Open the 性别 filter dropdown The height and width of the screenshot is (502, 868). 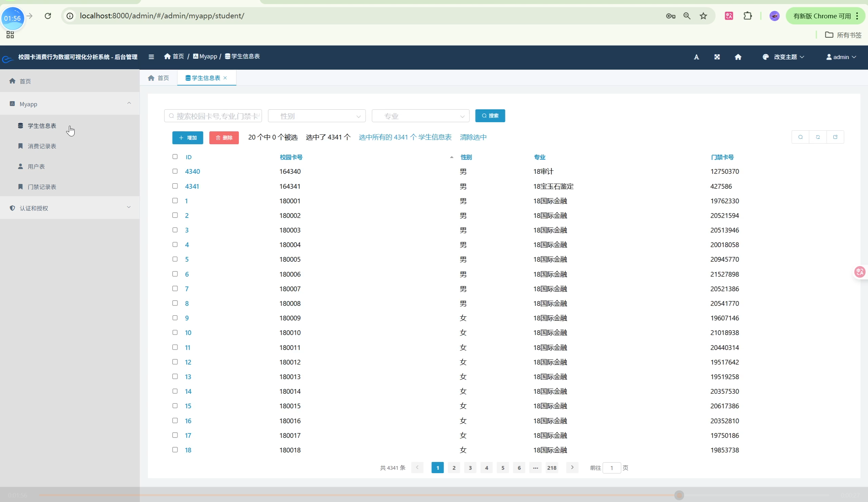coord(316,116)
